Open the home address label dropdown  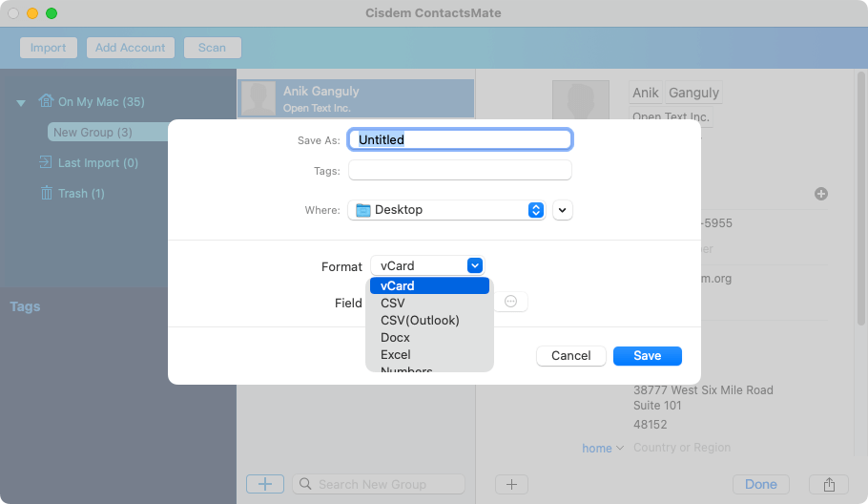point(603,448)
